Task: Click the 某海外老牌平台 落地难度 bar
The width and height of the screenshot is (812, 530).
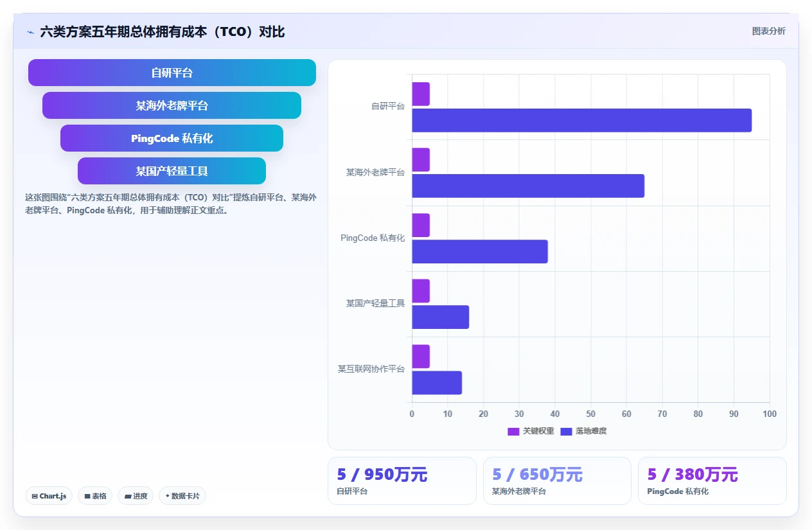Action: point(528,186)
